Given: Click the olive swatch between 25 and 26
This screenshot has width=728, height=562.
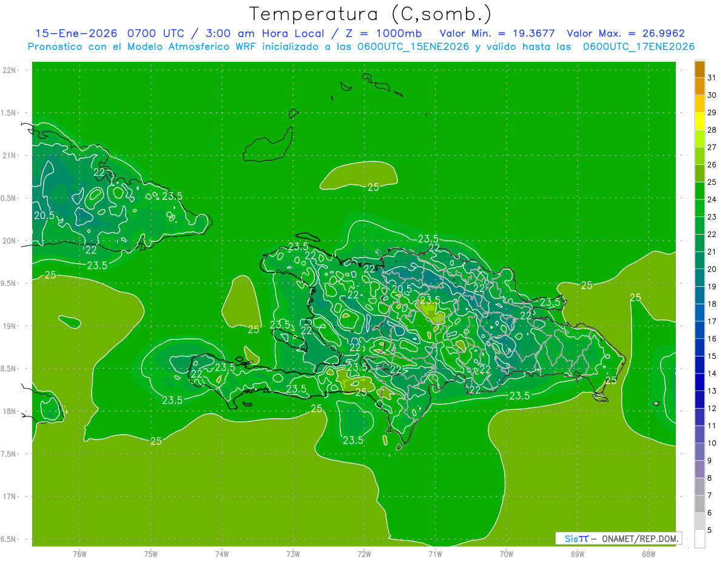Looking at the screenshot, I should pyautogui.click(x=699, y=173).
